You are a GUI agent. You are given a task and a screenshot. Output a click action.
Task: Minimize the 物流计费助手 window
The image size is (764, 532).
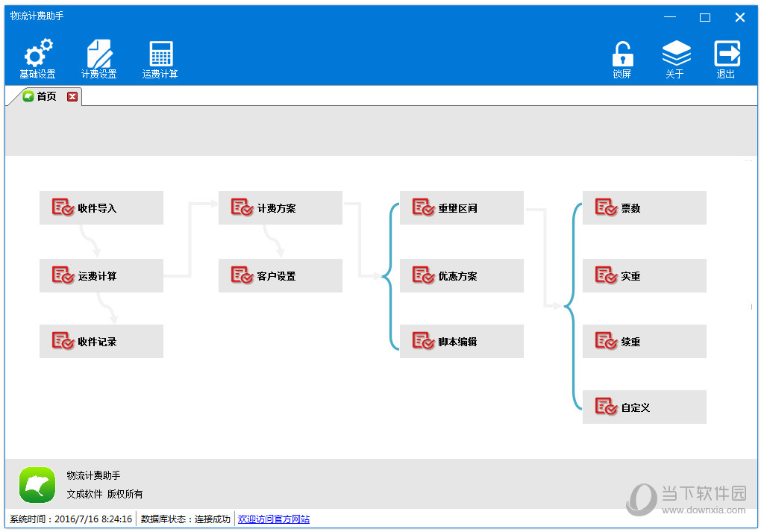pyautogui.click(x=670, y=17)
